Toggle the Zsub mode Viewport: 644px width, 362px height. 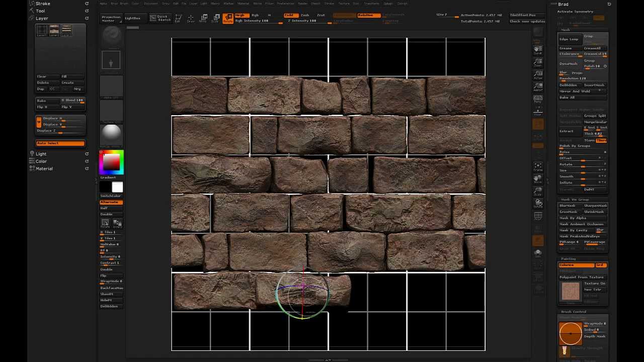(x=305, y=15)
